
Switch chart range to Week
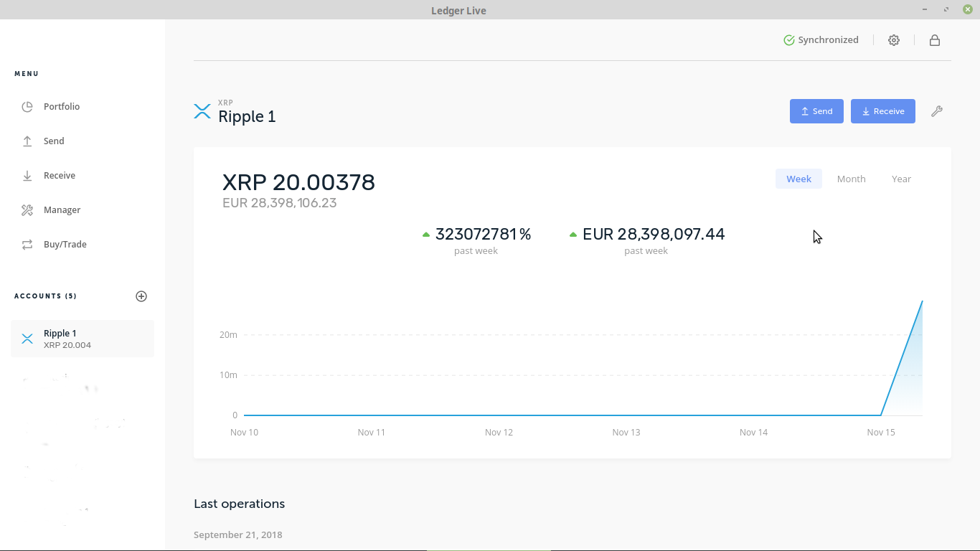point(798,179)
